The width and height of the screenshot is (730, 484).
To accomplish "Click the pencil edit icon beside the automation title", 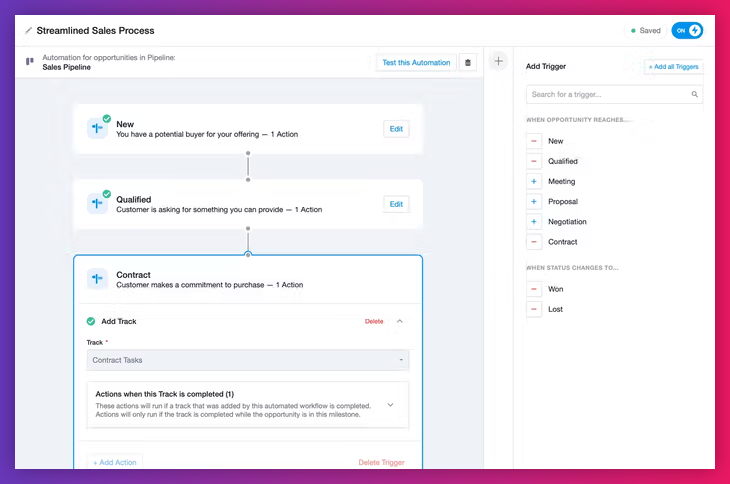I will 28,31.
